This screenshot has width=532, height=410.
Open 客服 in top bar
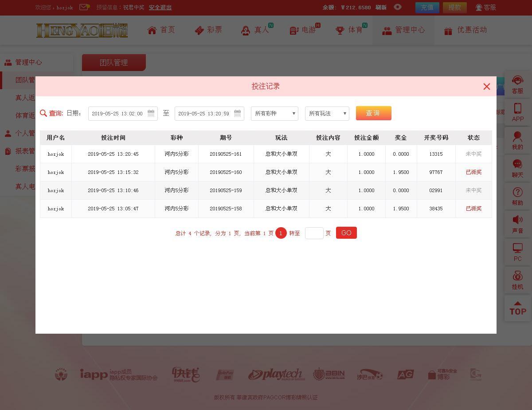(x=486, y=8)
